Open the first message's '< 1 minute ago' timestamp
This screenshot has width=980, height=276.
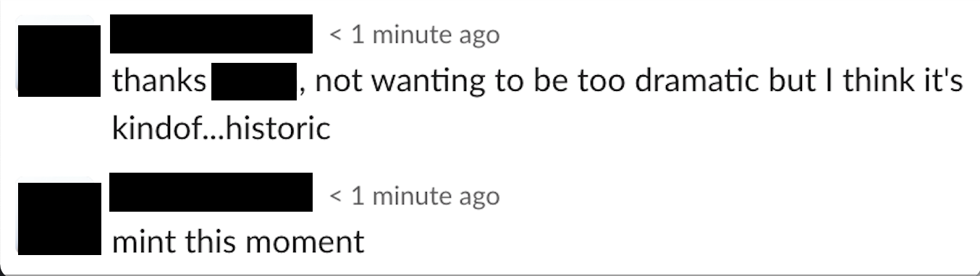click(x=415, y=35)
